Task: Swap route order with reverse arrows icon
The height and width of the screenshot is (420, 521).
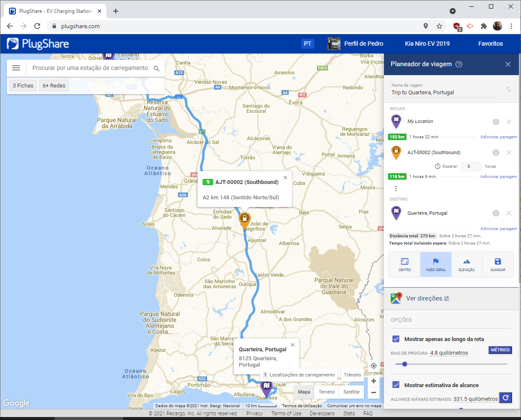Action: [x=509, y=89]
